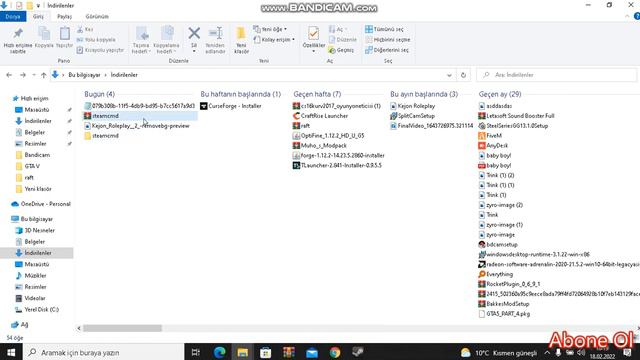Collapse the Geçen hafta (7) group header

point(317,94)
